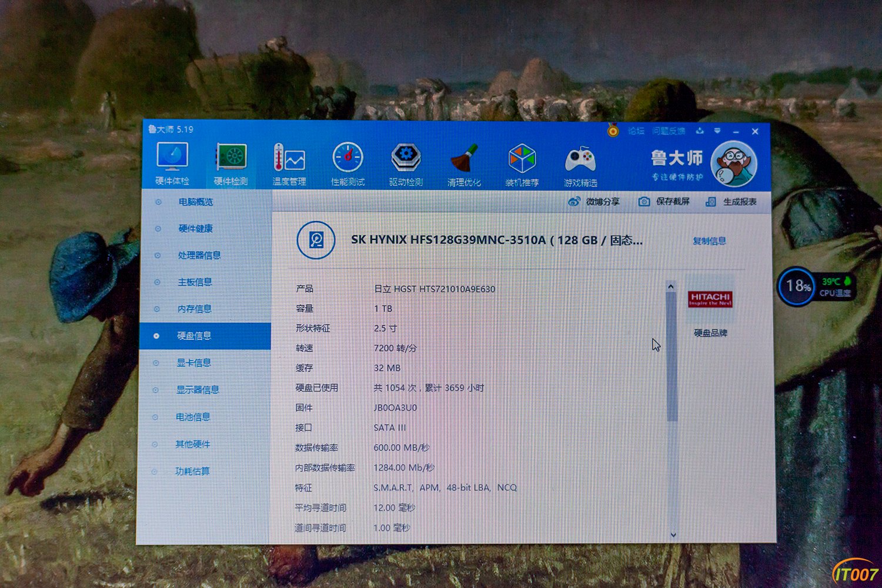Screen dimensions: 882x588
Task: Click the hard disk icon beside SK HYNIX
Action: 316,240
